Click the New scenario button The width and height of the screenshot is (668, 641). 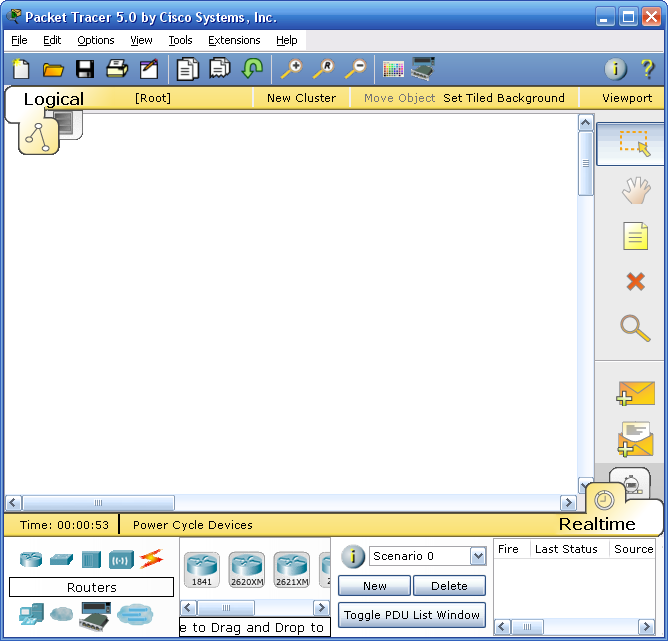point(374,586)
